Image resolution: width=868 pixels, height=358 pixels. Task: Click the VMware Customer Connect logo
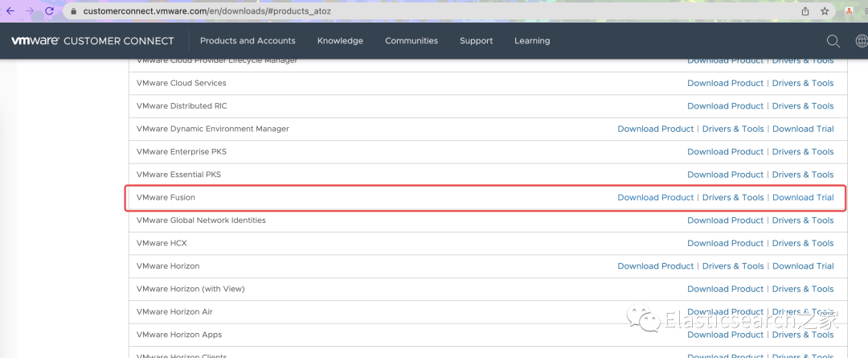92,40
